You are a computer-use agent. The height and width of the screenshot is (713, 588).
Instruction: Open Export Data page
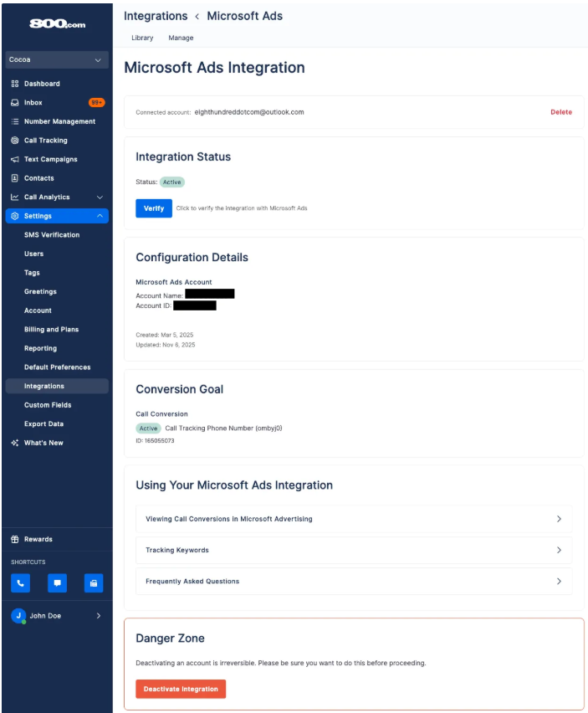pyautogui.click(x=43, y=423)
